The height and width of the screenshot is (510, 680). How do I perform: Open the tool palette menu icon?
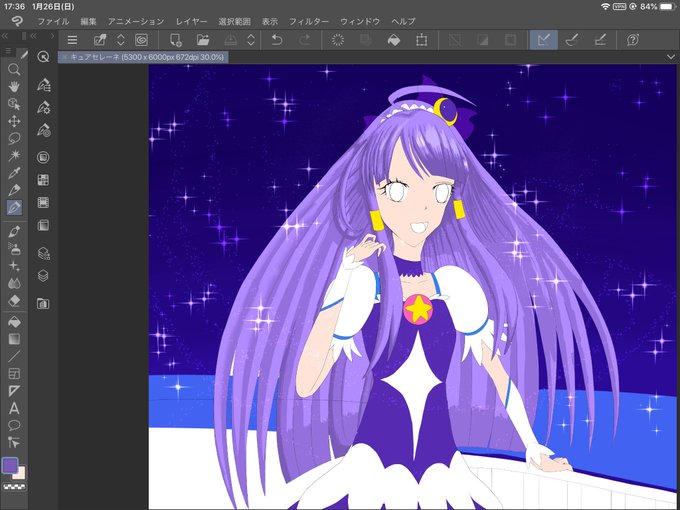pyautogui.click(x=8, y=52)
